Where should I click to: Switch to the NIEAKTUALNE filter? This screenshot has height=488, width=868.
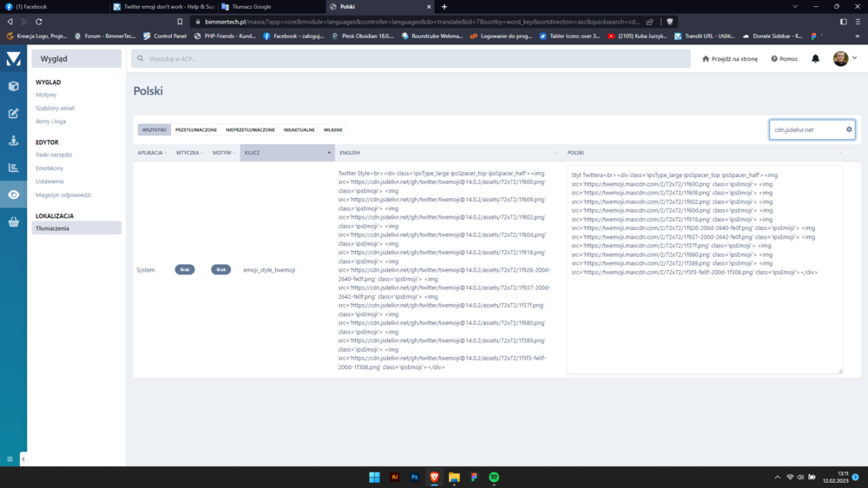[x=299, y=129]
